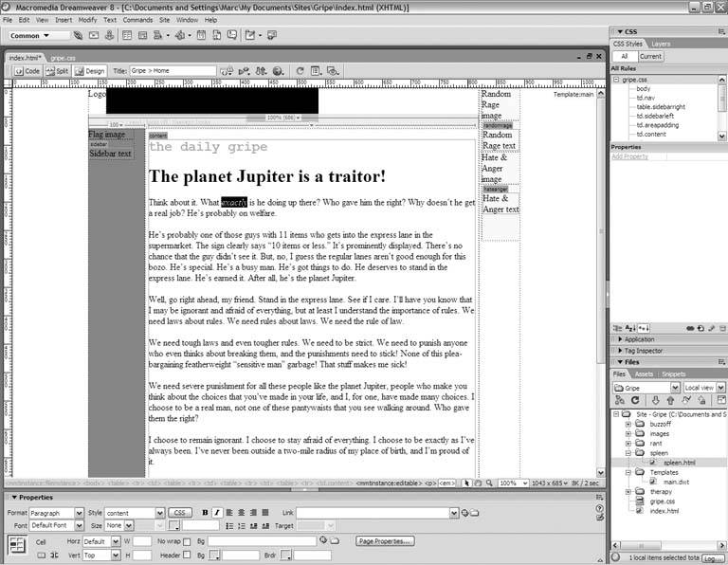728x565 pixels.
Task: Open the Commands menu
Action: click(137, 20)
